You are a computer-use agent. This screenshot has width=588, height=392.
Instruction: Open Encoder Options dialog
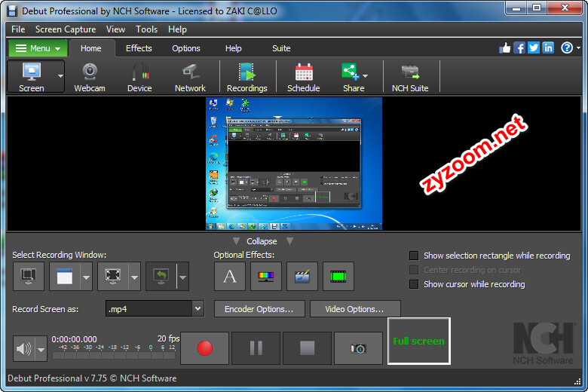coord(259,309)
